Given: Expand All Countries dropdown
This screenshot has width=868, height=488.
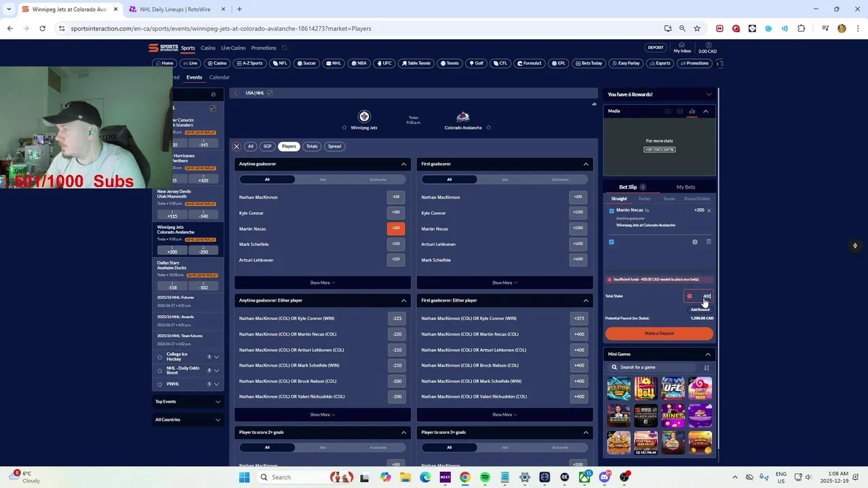Looking at the screenshot, I should [218, 420].
